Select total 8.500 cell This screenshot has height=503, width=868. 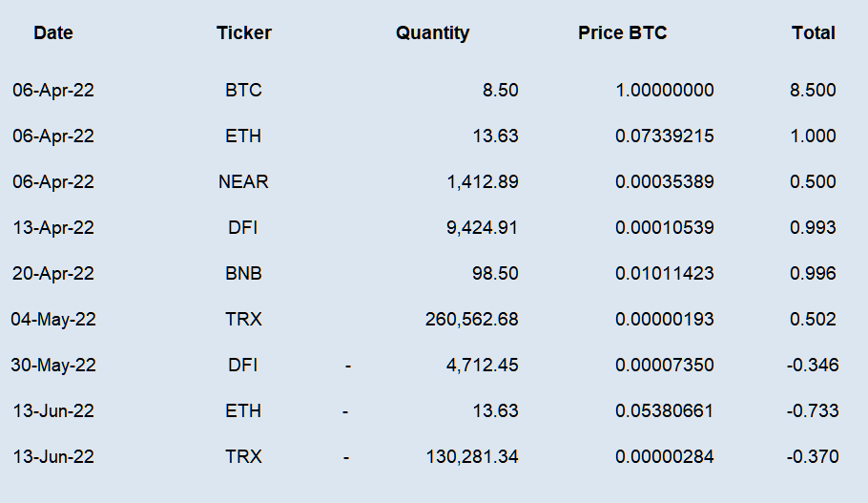click(813, 90)
